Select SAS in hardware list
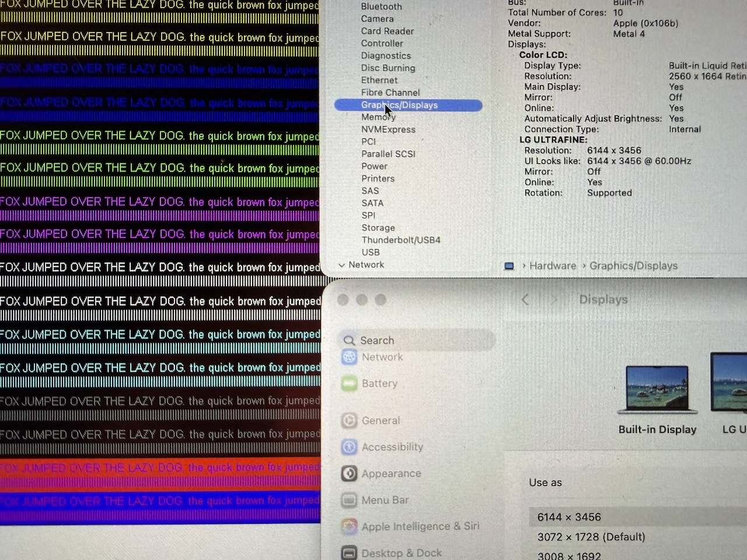The image size is (747, 560). (370, 191)
